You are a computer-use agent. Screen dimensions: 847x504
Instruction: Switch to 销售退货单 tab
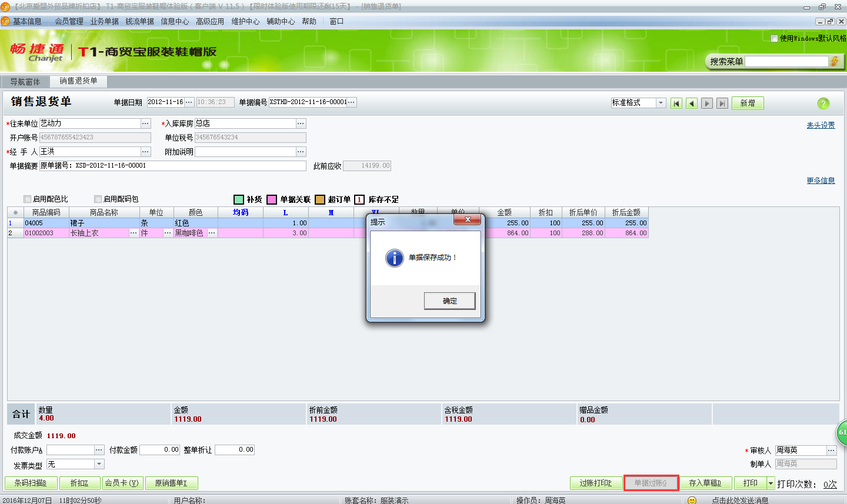(78, 81)
